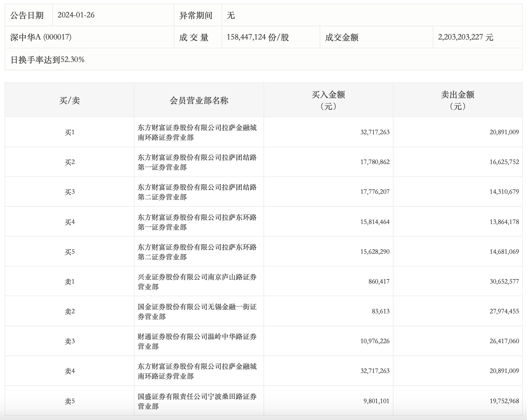
Task: Select buy amount 9,801,101
Action: [376, 401]
